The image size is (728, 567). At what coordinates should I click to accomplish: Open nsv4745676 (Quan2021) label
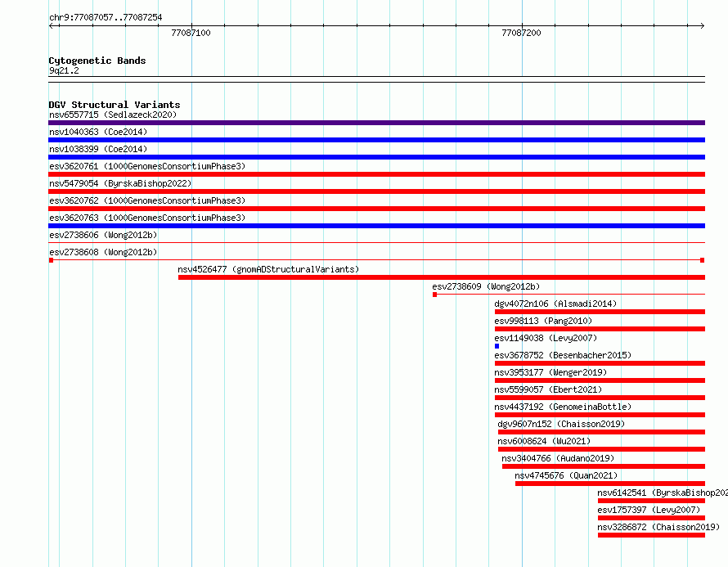pyautogui.click(x=566, y=475)
